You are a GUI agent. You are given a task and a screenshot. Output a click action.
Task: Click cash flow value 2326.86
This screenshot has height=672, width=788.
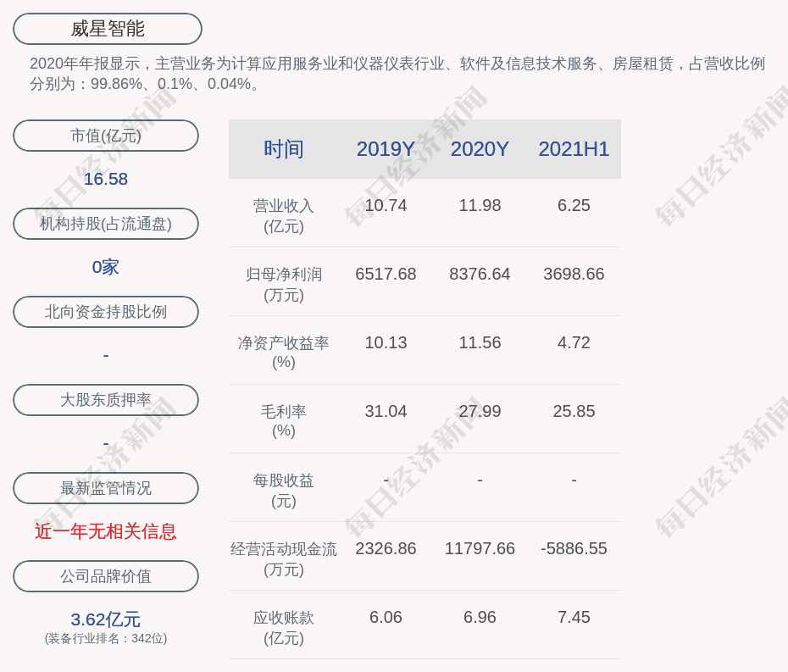[x=386, y=548]
